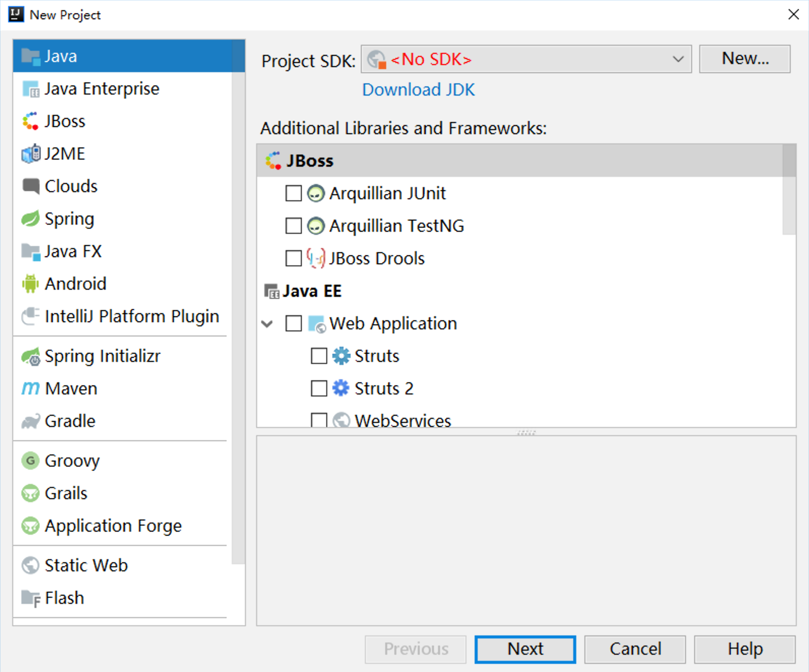The image size is (809, 672).
Task: Select the 'Clouds' list entry text
Action: tap(71, 186)
